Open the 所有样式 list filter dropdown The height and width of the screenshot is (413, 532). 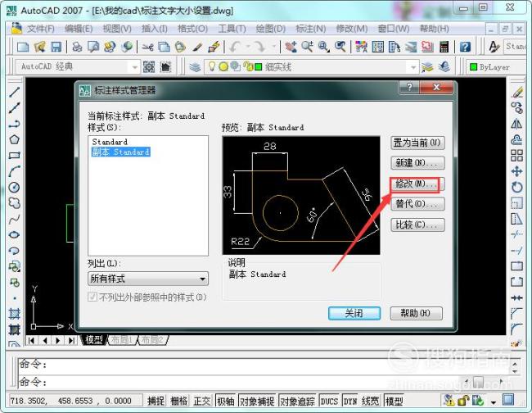(x=148, y=279)
